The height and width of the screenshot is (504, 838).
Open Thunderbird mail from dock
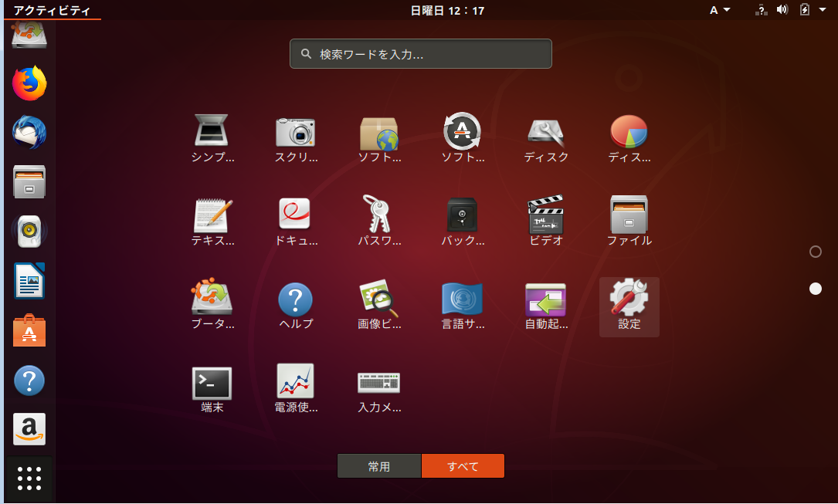tap(29, 133)
